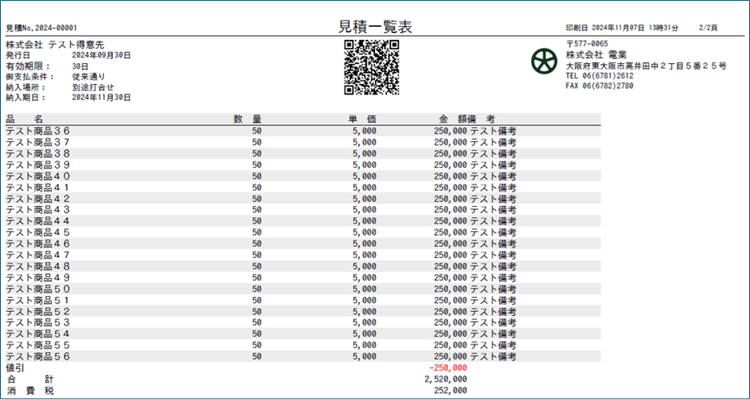Click the green wheel company logo
Viewport: 750px width, 400px height.
click(545, 63)
